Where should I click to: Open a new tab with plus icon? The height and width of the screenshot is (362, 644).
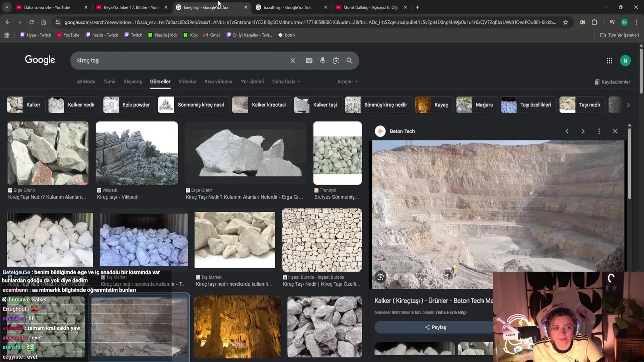tap(417, 7)
